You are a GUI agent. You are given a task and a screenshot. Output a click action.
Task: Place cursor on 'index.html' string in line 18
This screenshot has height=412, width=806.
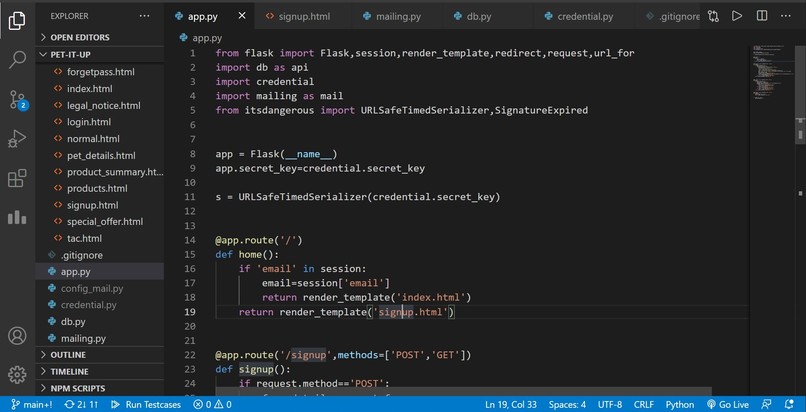[x=433, y=297]
